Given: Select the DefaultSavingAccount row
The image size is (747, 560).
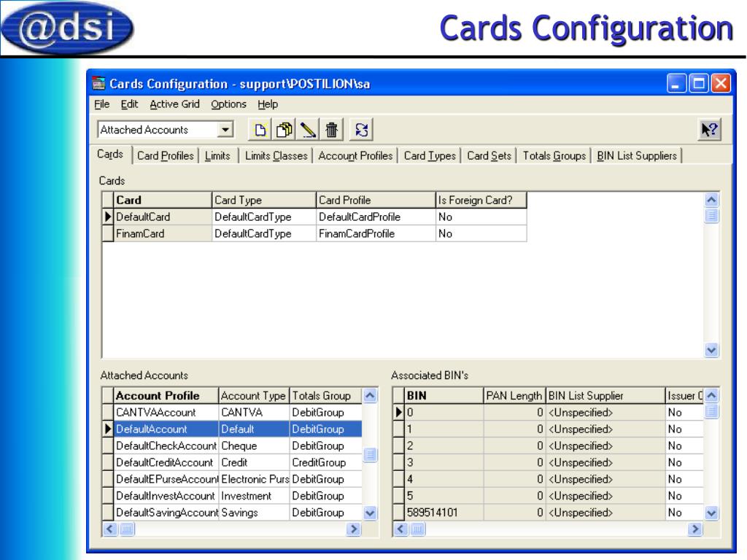Looking at the screenshot, I should (233, 513).
